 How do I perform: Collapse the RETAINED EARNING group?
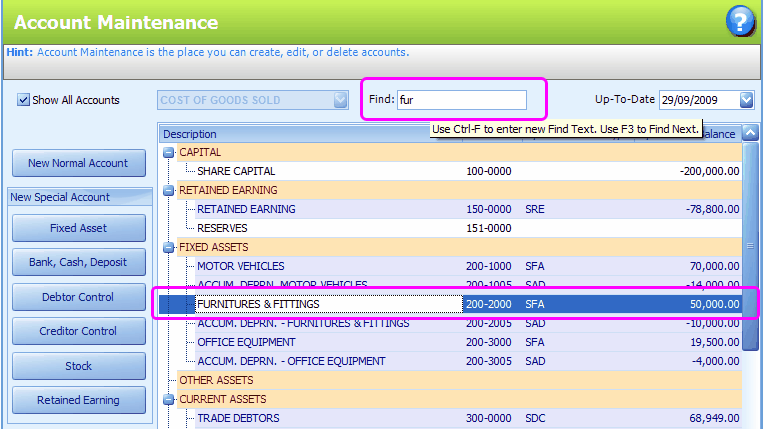tap(168, 190)
